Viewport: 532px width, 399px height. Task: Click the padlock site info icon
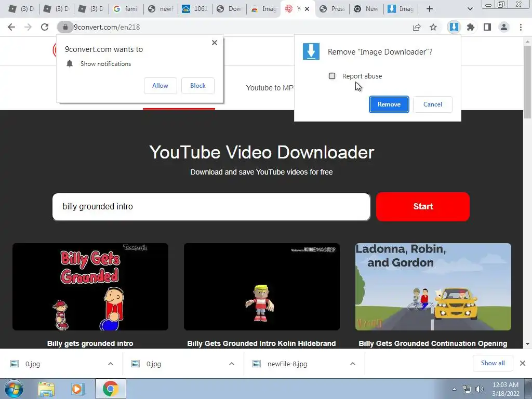[65, 27]
